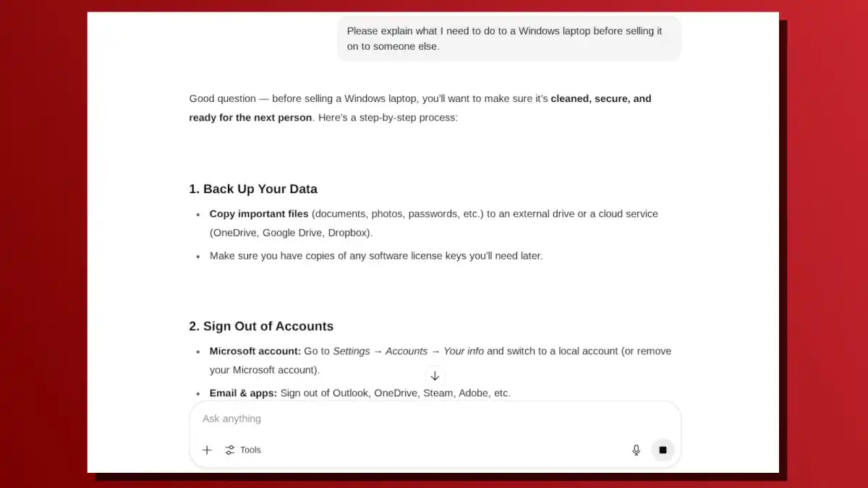
Task: Click the "(OneDrive, Google Drive, Dropbox)" text line
Action: pyautogui.click(x=291, y=233)
